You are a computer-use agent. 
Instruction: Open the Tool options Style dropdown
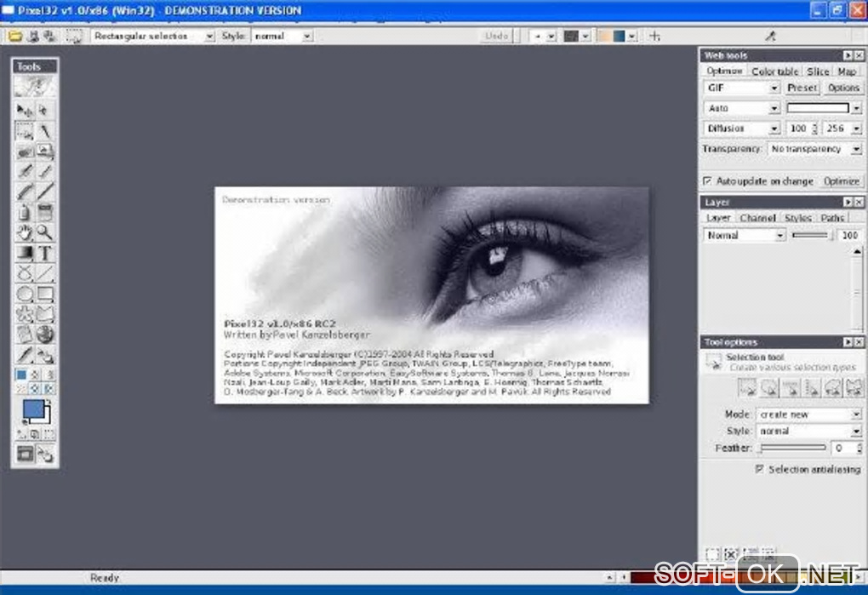click(x=808, y=431)
